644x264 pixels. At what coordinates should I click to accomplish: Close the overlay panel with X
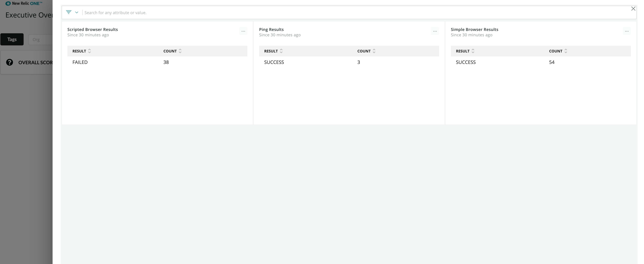pyautogui.click(x=633, y=9)
